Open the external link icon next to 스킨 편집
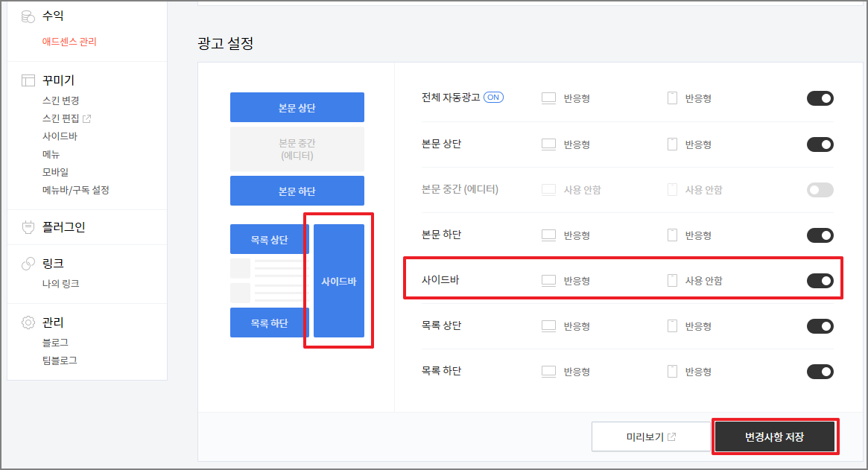The width and height of the screenshot is (868, 470). pyautogui.click(x=86, y=118)
